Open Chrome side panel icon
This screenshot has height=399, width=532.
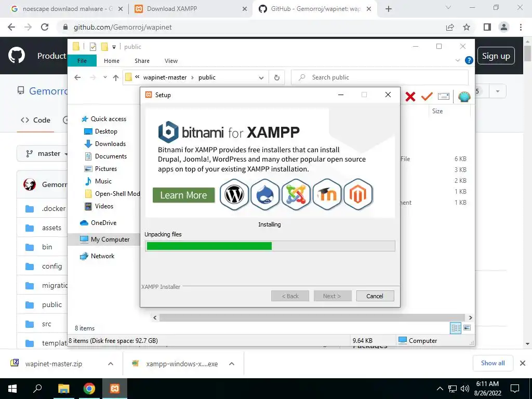[487, 27]
